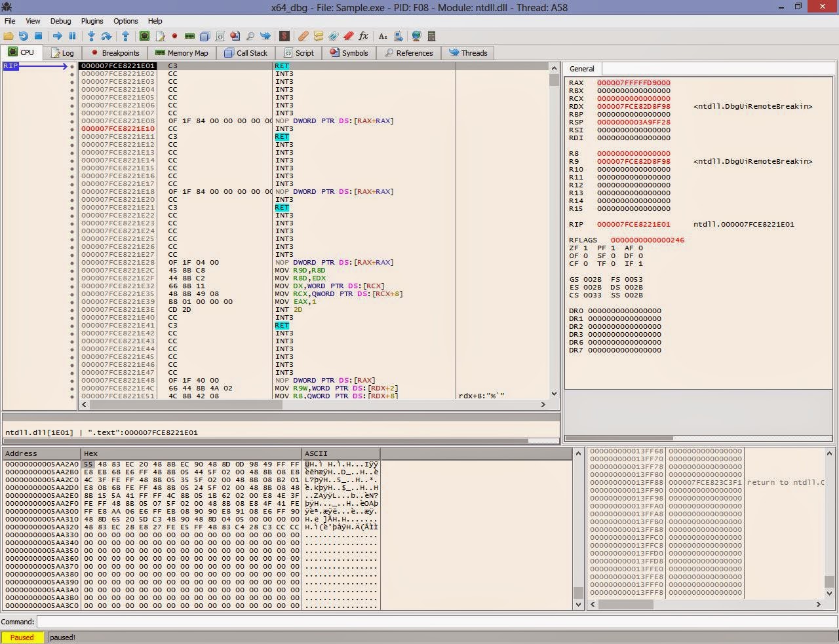Toggle breakpoint bullet beside INT 2D instruction
Screen dimensions: 839x644
(x=72, y=310)
